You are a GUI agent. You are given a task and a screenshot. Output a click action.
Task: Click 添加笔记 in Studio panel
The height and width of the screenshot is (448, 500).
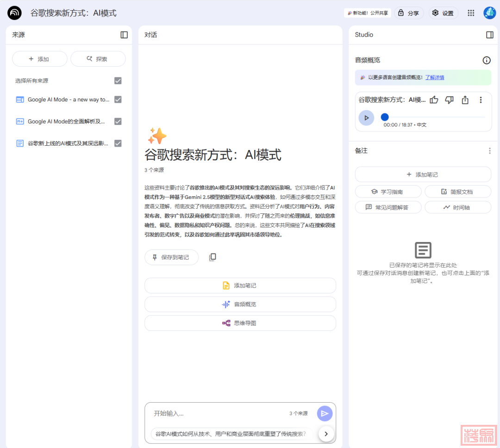pyautogui.click(x=423, y=175)
